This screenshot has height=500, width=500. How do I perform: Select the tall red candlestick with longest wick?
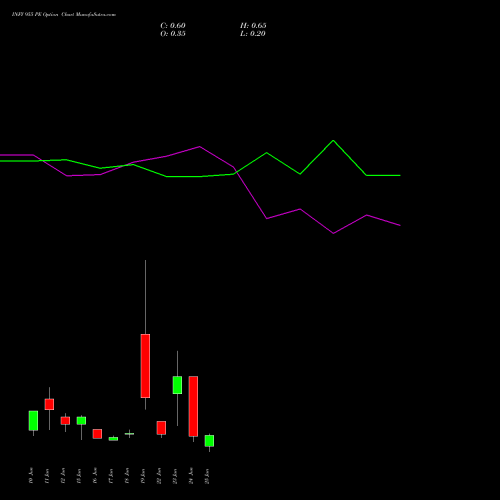coord(145,366)
